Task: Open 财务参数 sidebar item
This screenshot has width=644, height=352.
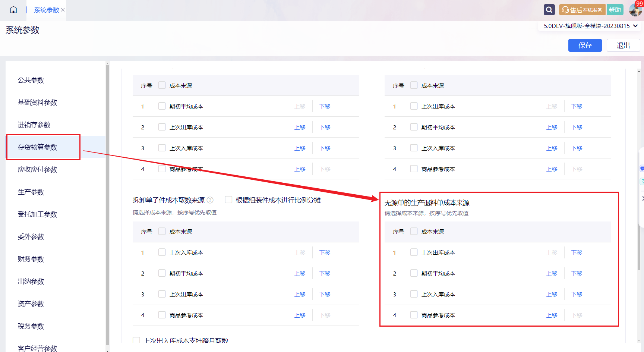Action: [31, 259]
